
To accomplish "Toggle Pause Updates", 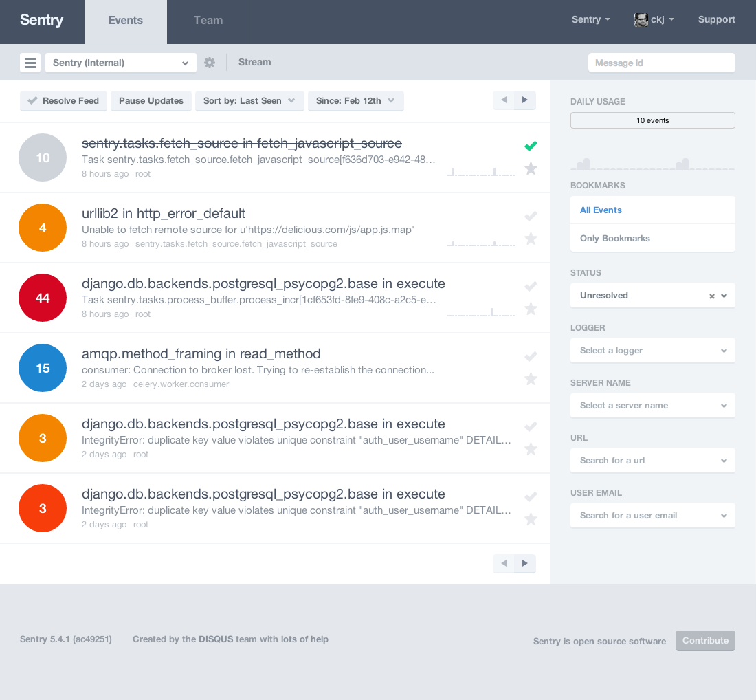I will [x=151, y=101].
